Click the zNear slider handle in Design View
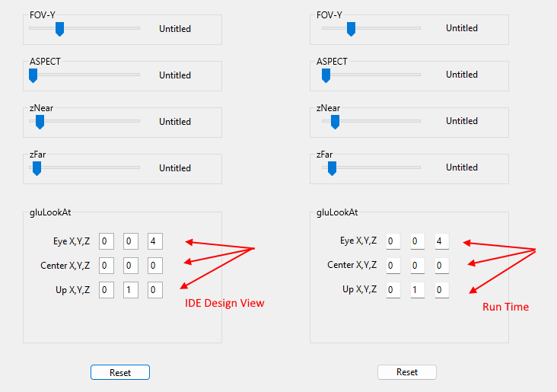557x392 pixels. pos(40,122)
